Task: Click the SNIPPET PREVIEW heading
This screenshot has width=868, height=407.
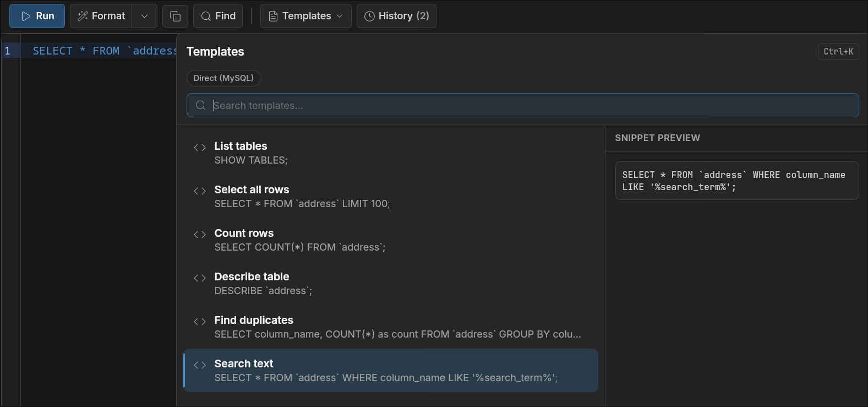Action: coord(658,138)
